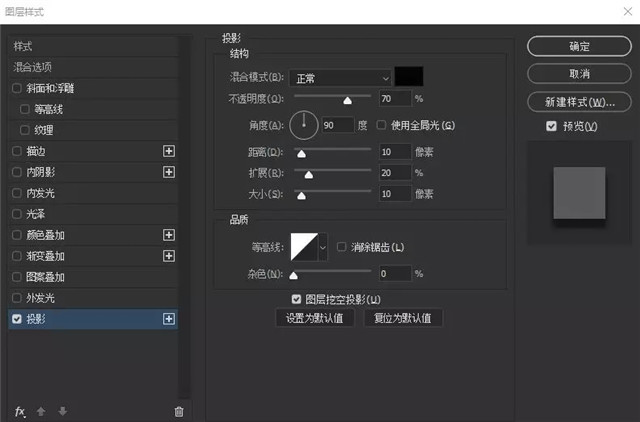Open the black shadow color swatch

tap(409, 76)
